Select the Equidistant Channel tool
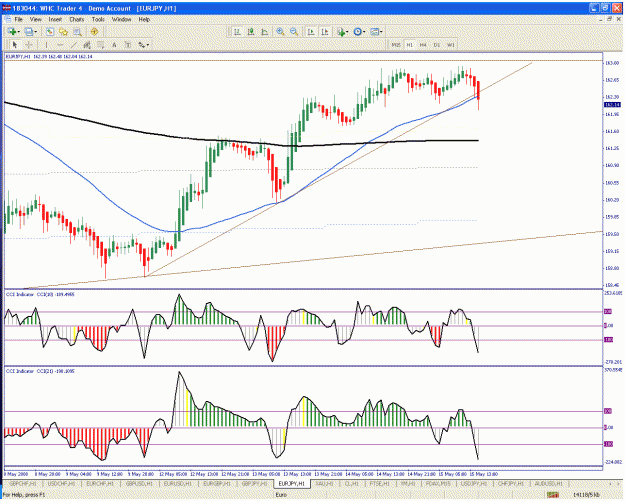Screen dimensions: 625x501 click(87, 45)
